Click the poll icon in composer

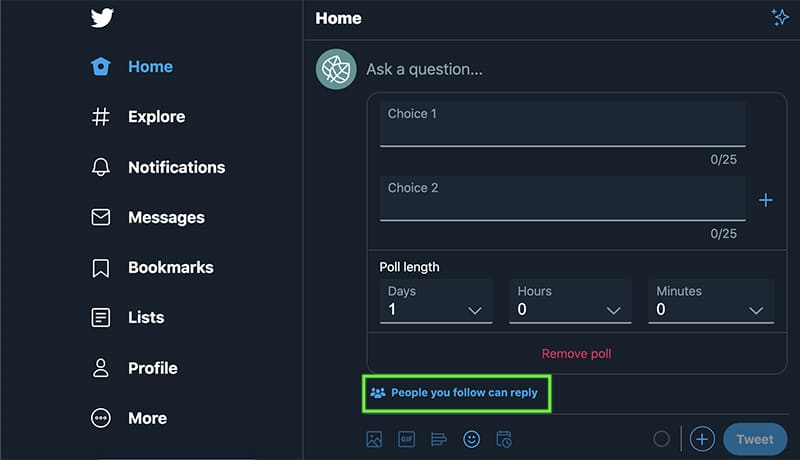438,439
